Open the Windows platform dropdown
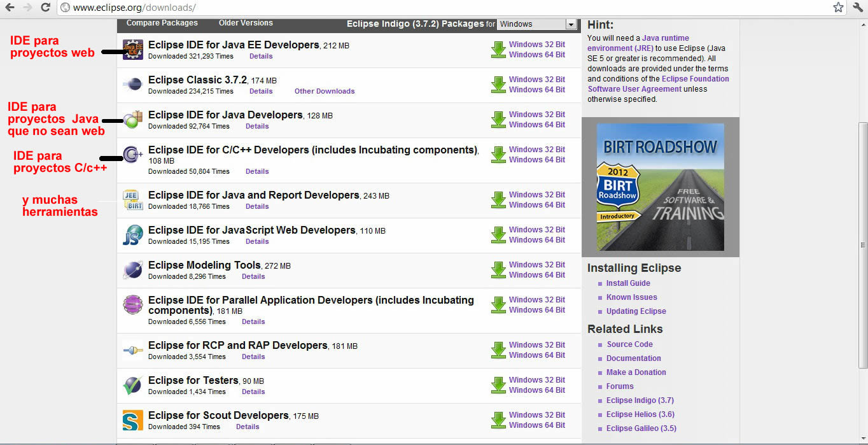 pos(536,24)
